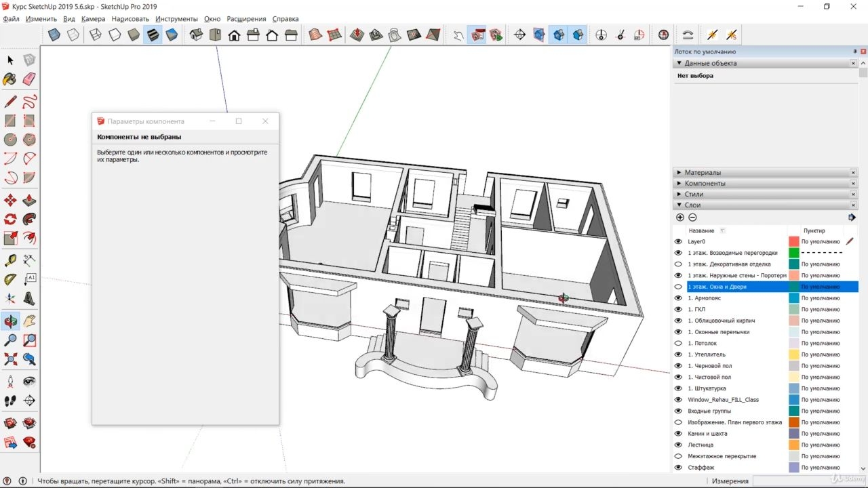
Task: Select the arrow Select tool
Action: (x=10, y=60)
